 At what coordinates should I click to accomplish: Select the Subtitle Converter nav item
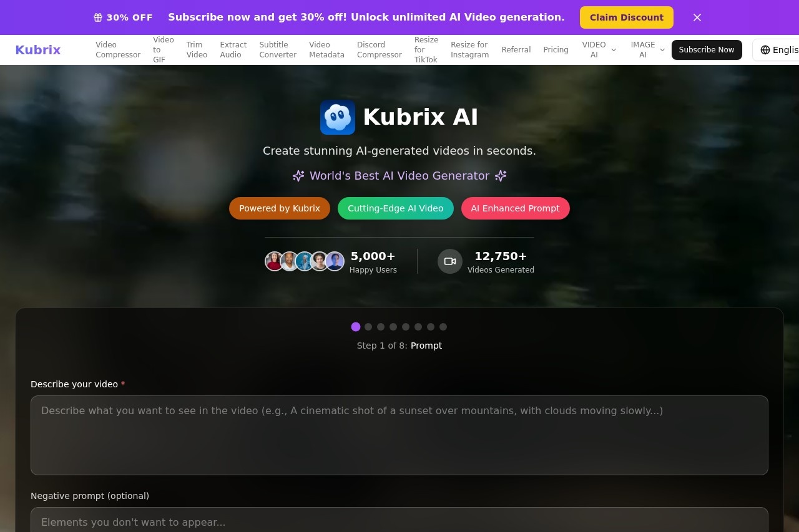[277, 49]
